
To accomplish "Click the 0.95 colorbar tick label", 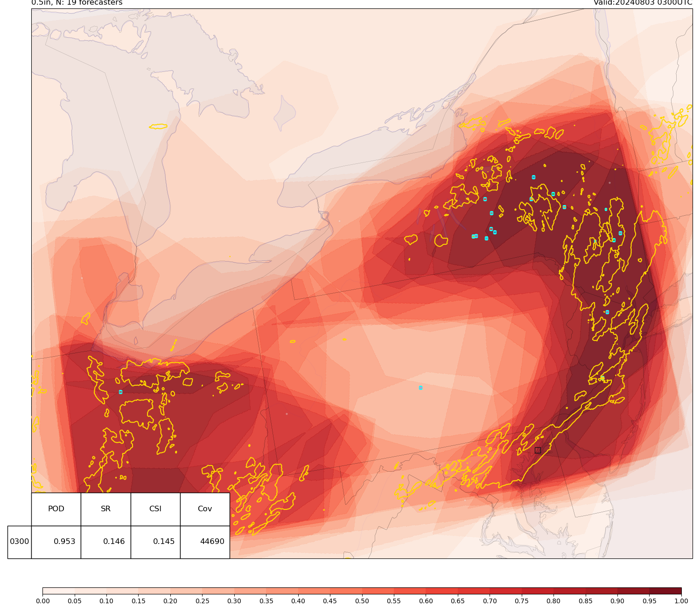I will click(x=650, y=601).
